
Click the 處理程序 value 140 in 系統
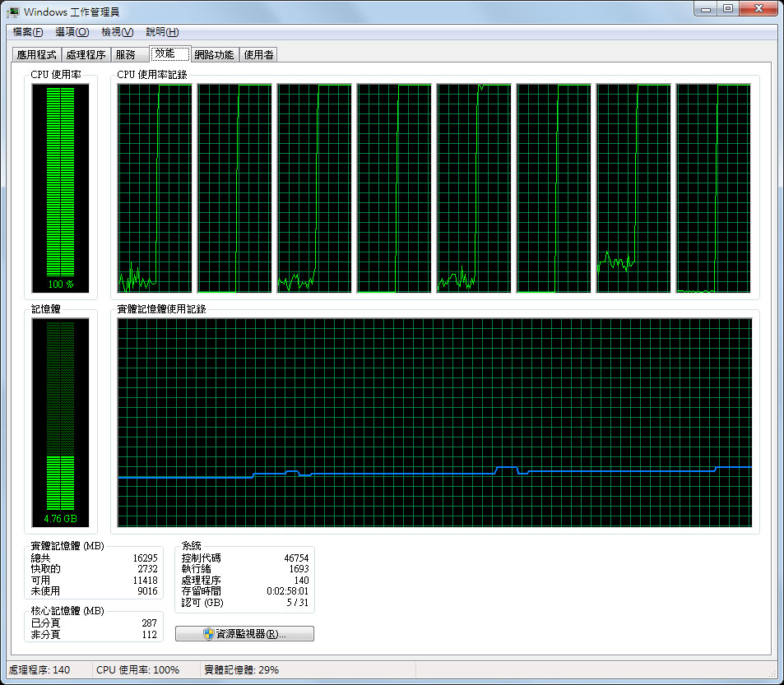[301, 580]
